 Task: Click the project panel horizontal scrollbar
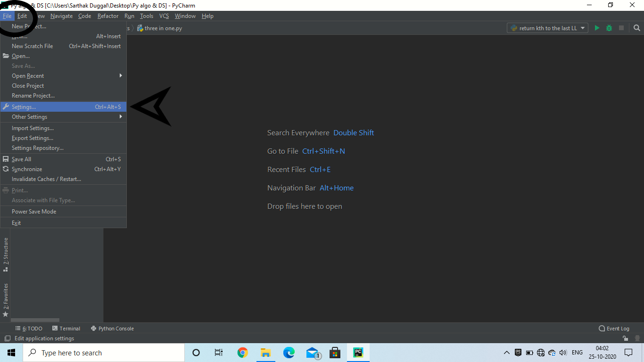point(35,320)
